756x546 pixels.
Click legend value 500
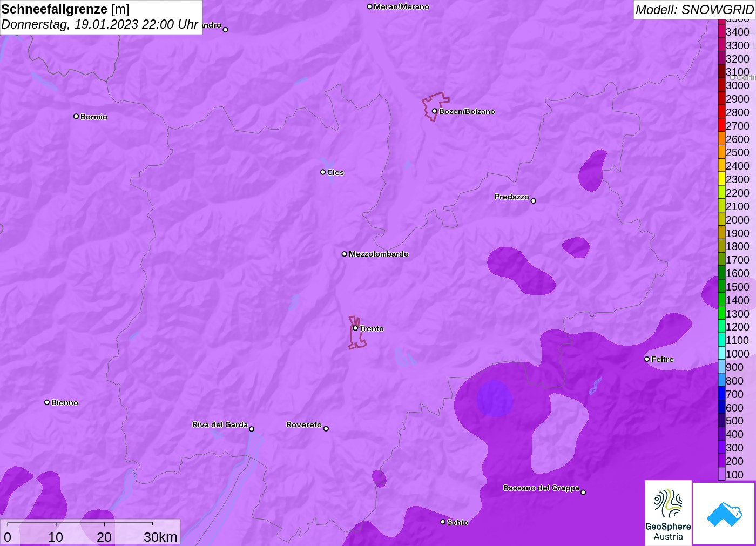pos(734,421)
